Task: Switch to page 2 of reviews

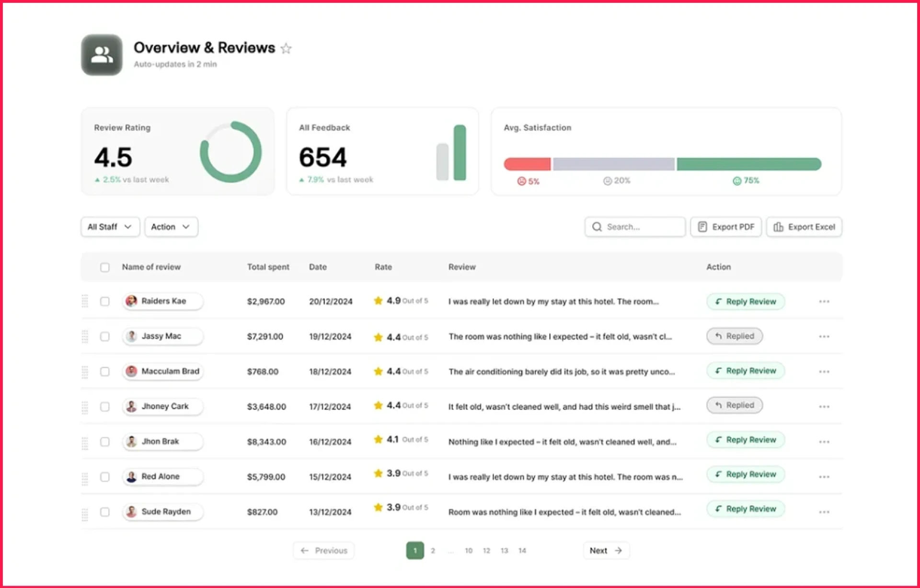Action: [x=433, y=550]
